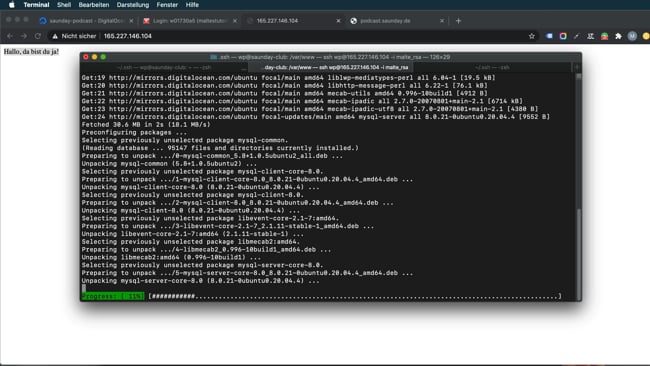
Task: Open the Fenster menu
Action: coord(167,5)
